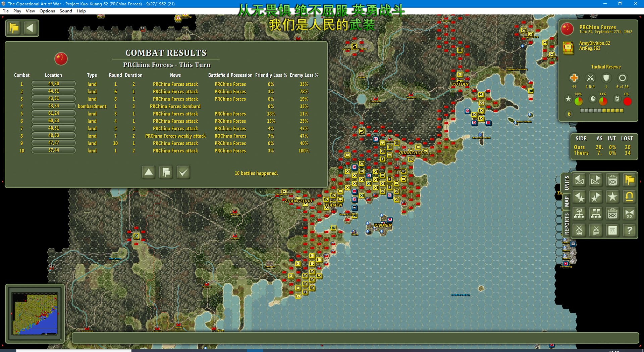Jump to combat location 60,23

pos(54,121)
